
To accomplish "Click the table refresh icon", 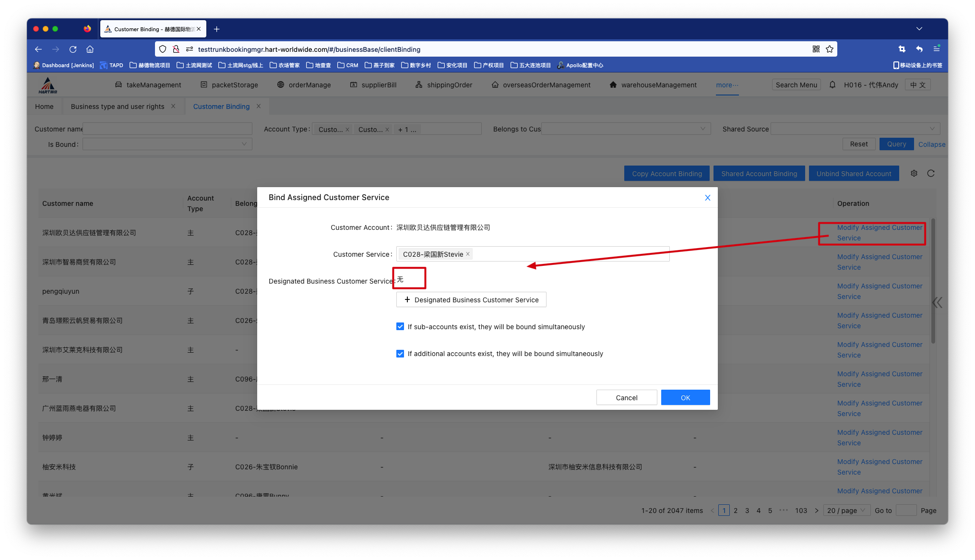I will click(931, 173).
